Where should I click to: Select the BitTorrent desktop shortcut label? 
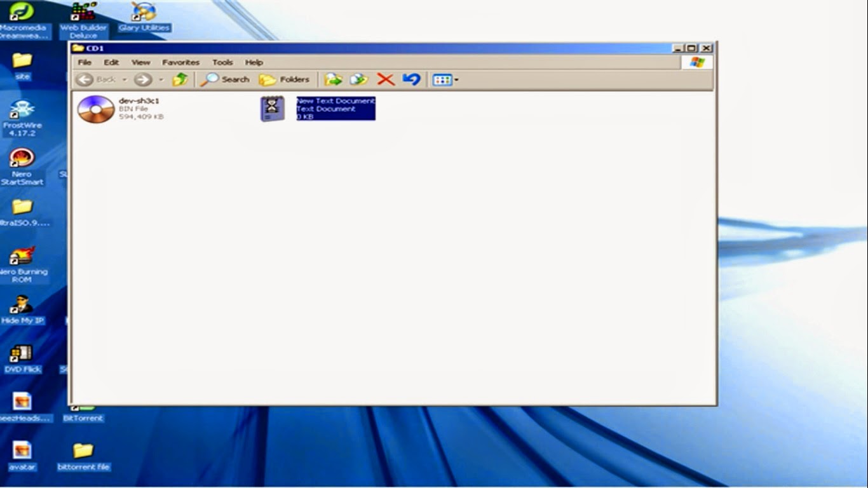(83, 418)
